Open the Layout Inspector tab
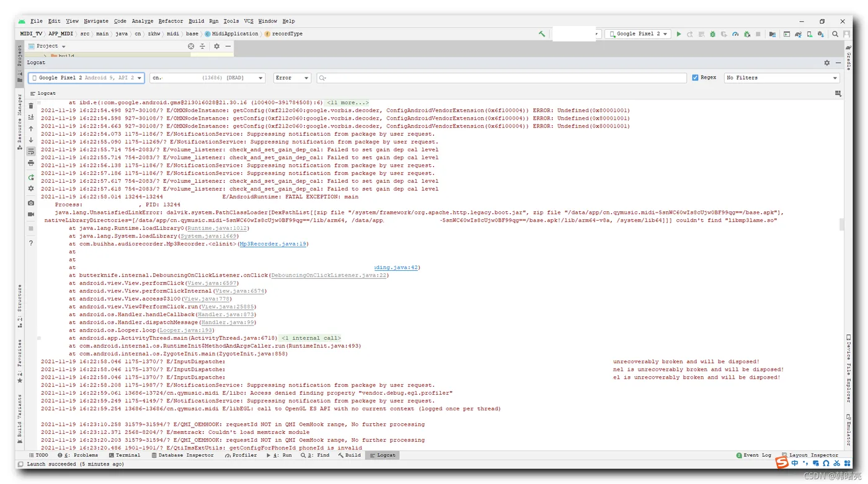 point(810,455)
